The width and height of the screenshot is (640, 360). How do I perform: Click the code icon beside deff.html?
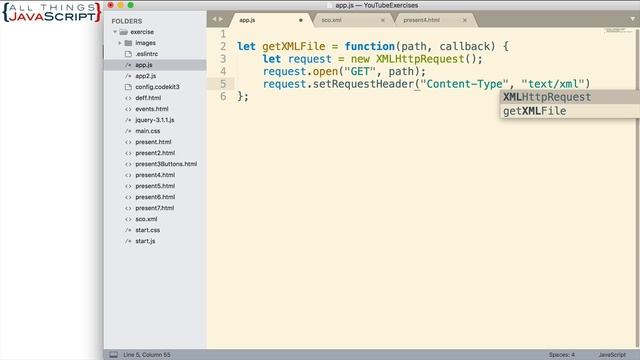pos(128,98)
